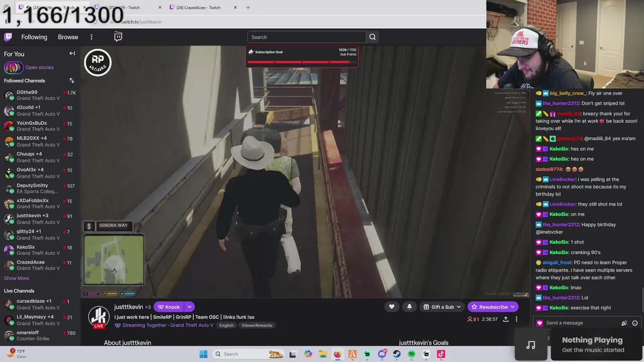The width and height of the screenshot is (644, 362).
Task: Click the ViewerRewards tag
Action: 257,325
